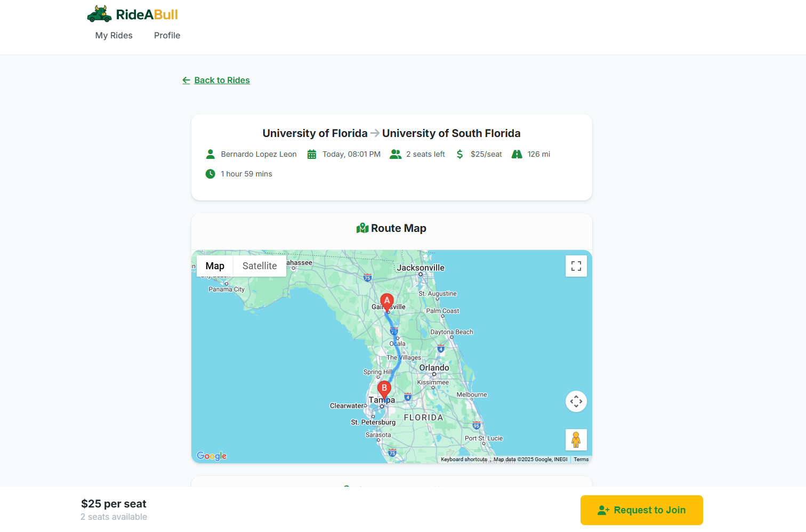
Task: Click the Google logo on map
Action: coord(212,456)
